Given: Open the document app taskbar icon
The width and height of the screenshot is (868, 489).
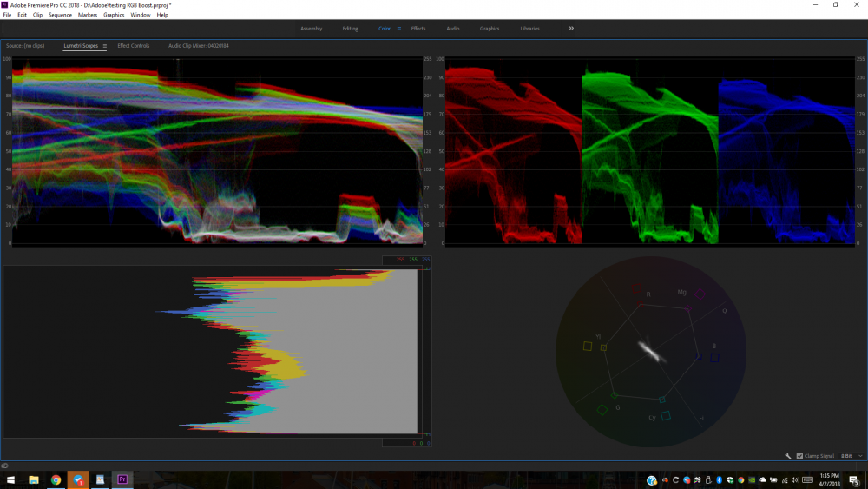Looking at the screenshot, I should click(100, 479).
